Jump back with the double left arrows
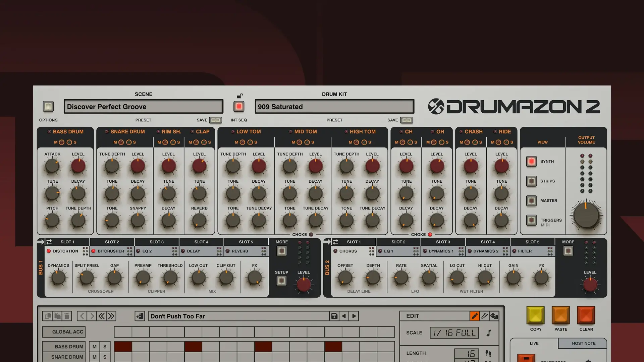The image size is (644, 362). [101, 316]
